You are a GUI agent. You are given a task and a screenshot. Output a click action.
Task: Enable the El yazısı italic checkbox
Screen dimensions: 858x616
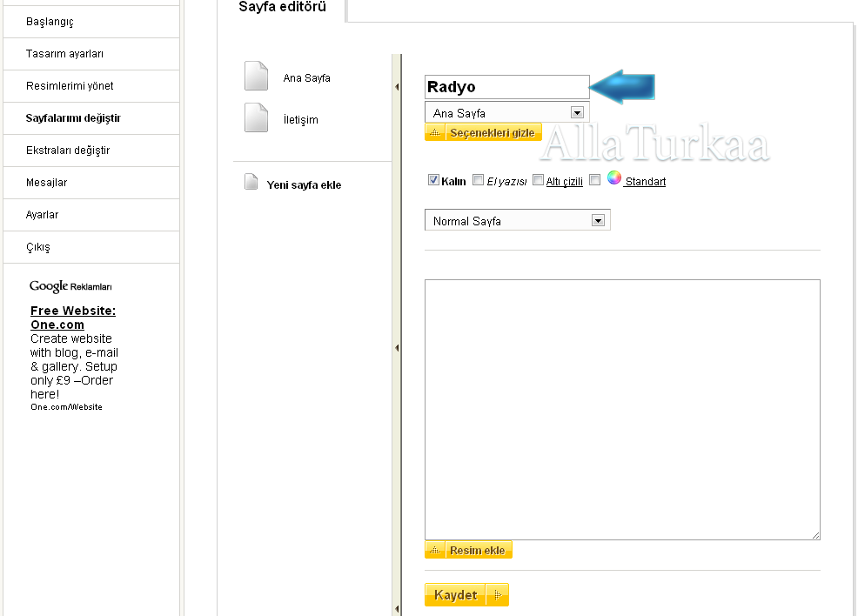(x=478, y=181)
